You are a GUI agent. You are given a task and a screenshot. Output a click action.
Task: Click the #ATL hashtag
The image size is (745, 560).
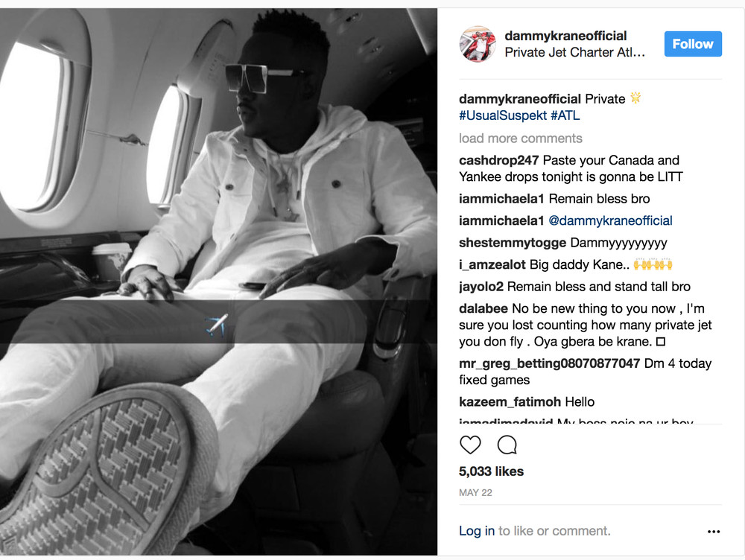tap(565, 115)
